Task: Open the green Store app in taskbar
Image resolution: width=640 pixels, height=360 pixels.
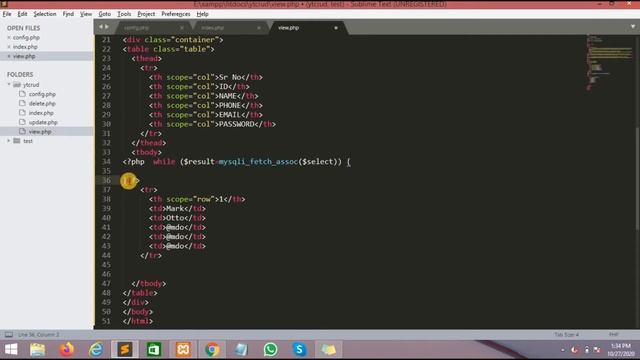Action: point(154,350)
